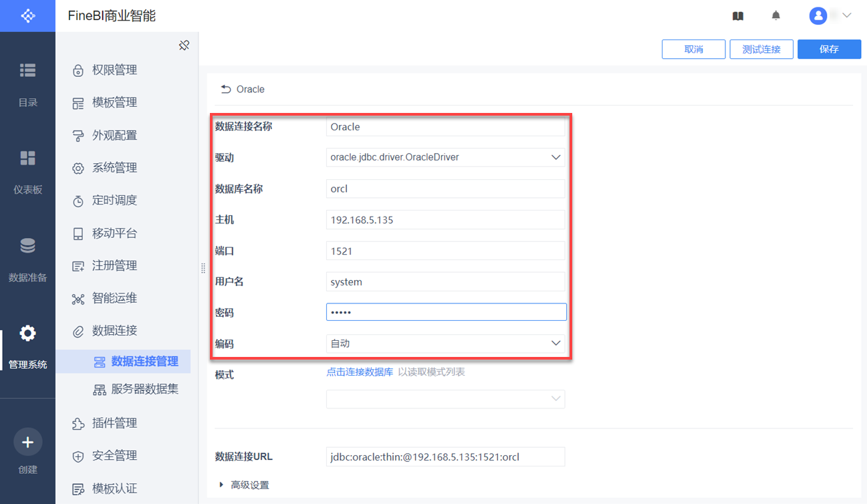Click the 数据连接 paperclip icon
This screenshot has width=867, height=504.
point(78,331)
